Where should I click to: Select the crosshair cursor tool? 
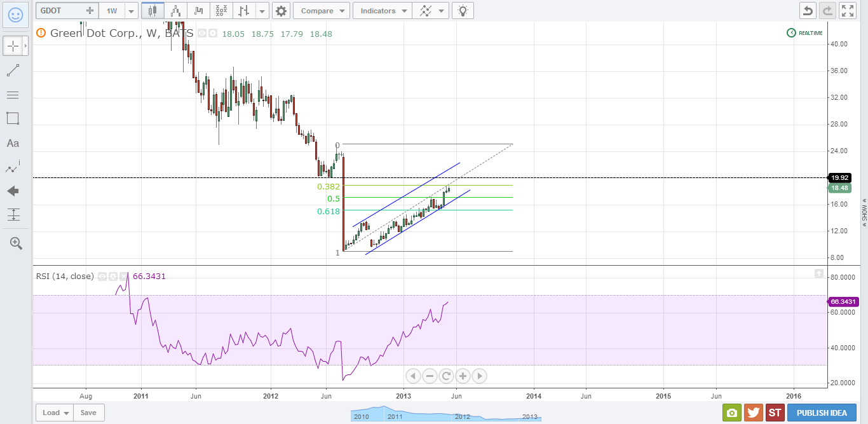pos(13,46)
